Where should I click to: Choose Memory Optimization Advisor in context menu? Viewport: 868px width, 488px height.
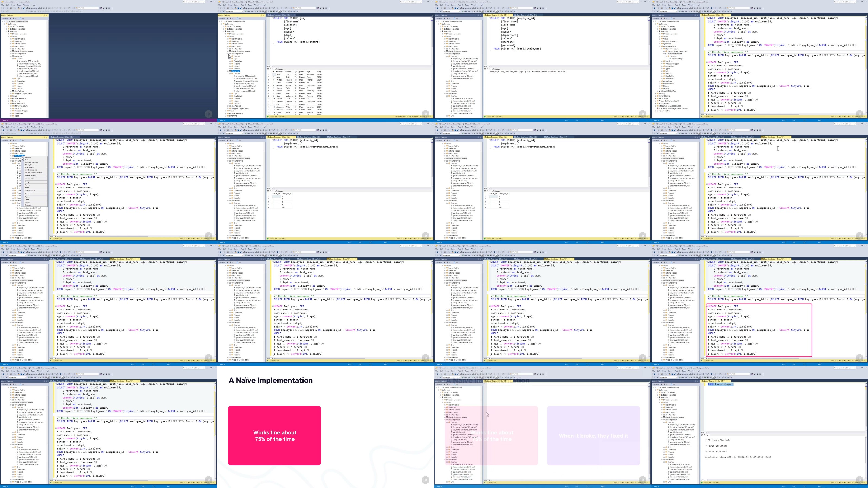(x=35, y=172)
